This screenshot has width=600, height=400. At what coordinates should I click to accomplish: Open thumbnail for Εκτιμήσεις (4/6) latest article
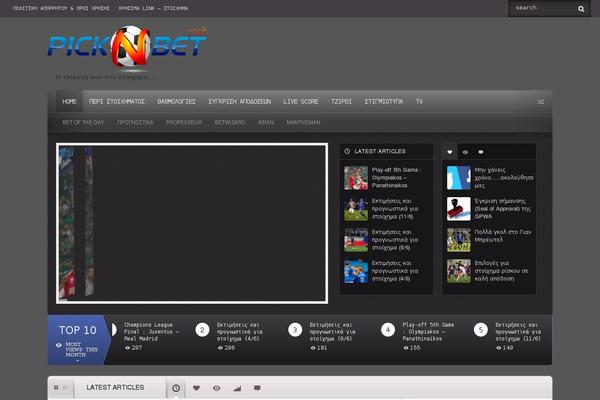(356, 271)
